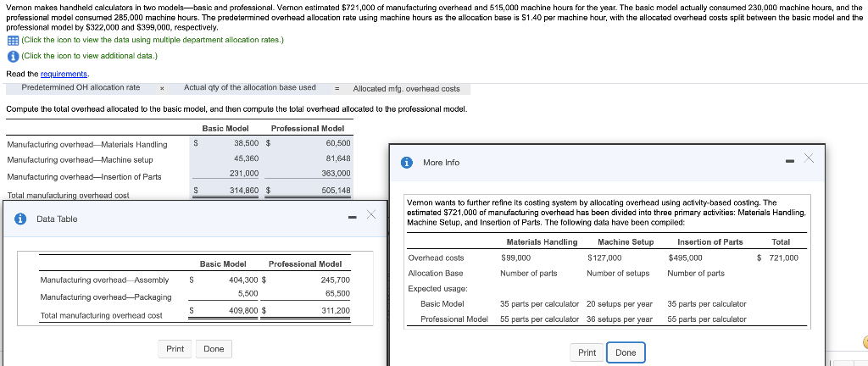868x366 pixels.
Task: Click the Insertion of Parts column header in More Info
Action: click(710, 242)
